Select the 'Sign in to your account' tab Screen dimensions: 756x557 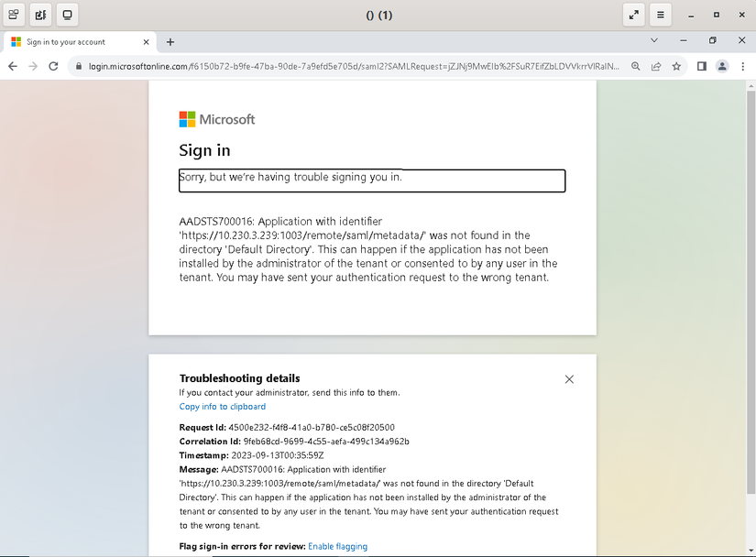click(x=80, y=42)
